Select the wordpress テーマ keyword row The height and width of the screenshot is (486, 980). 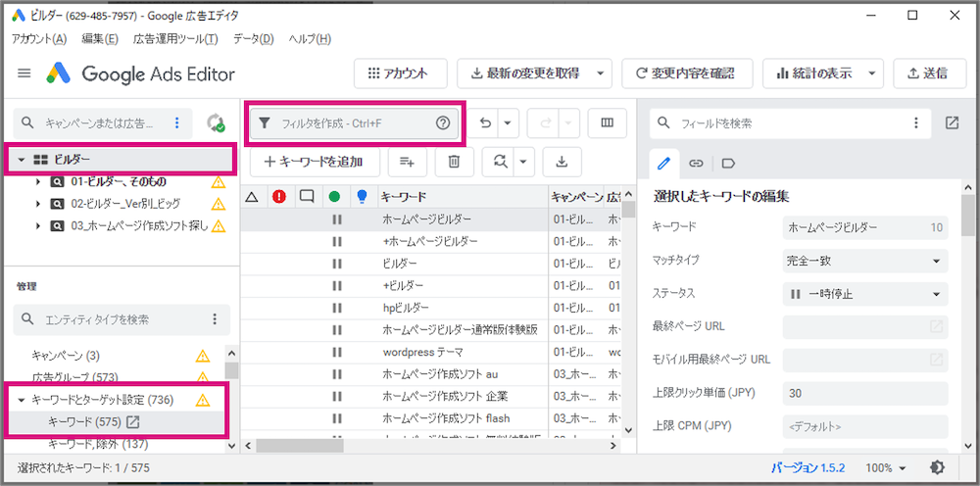click(x=430, y=353)
